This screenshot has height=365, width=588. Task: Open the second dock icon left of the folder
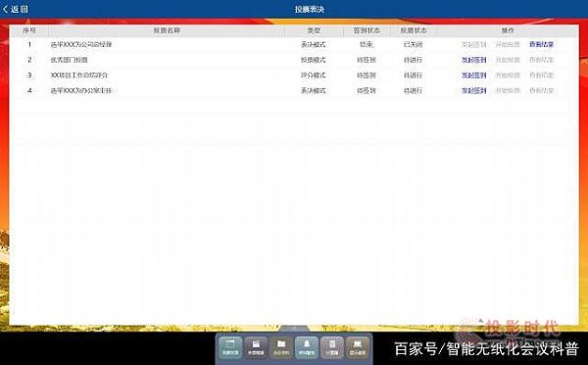[256, 347]
